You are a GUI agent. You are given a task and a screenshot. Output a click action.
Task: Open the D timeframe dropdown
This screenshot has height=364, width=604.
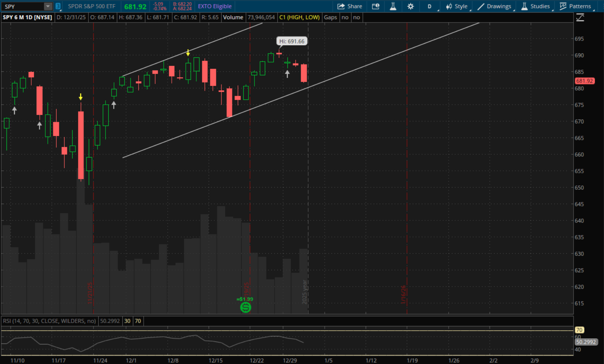point(430,6)
